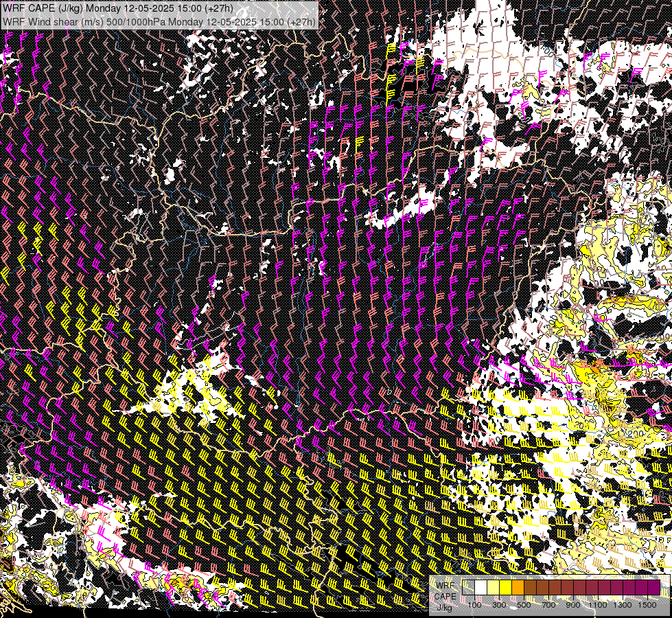672x618 pixels.
Task: Click the legend value 100
Action: tap(474, 605)
